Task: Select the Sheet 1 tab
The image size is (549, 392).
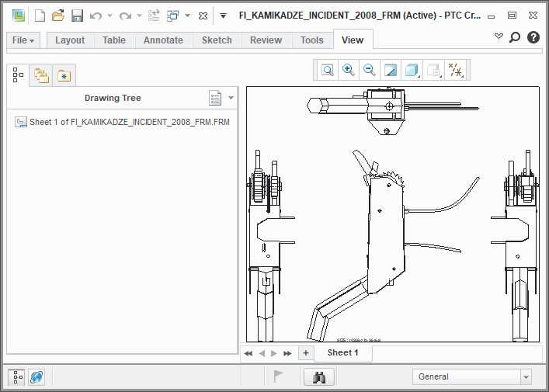Action: [x=342, y=352]
